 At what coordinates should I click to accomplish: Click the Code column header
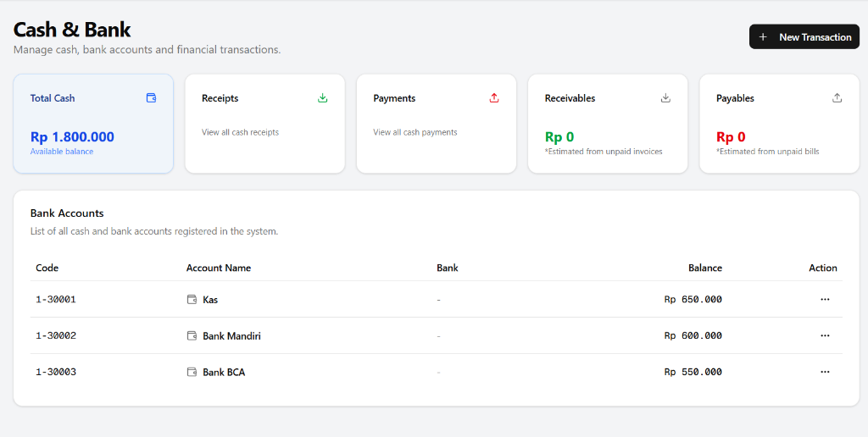[47, 268]
